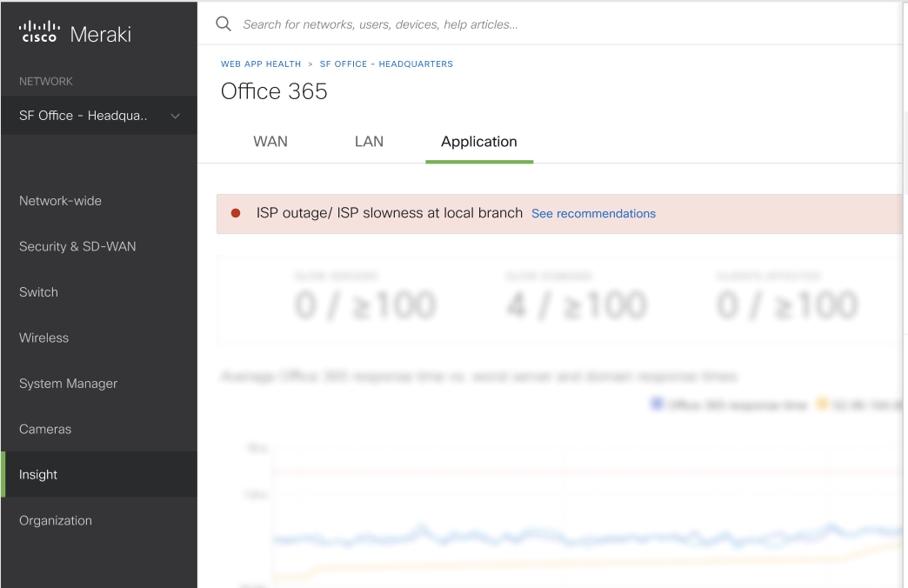Click the red alert status dot
908x588 pixels.
coord(236,213)
